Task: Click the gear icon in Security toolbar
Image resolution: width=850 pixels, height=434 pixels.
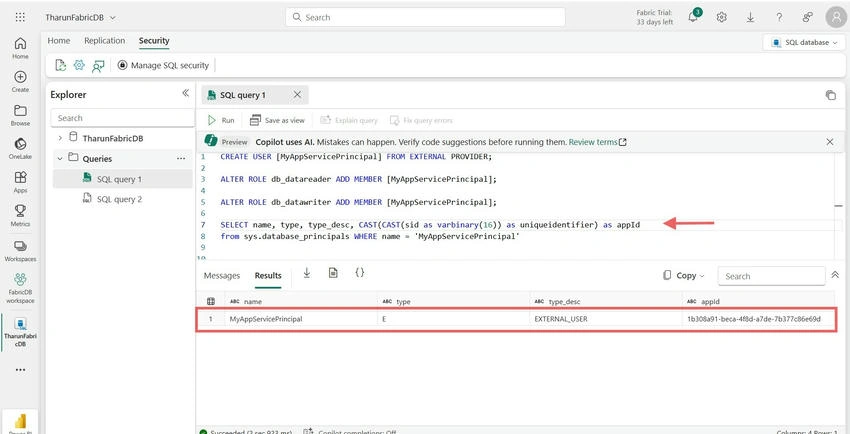Action: [79, 65]
